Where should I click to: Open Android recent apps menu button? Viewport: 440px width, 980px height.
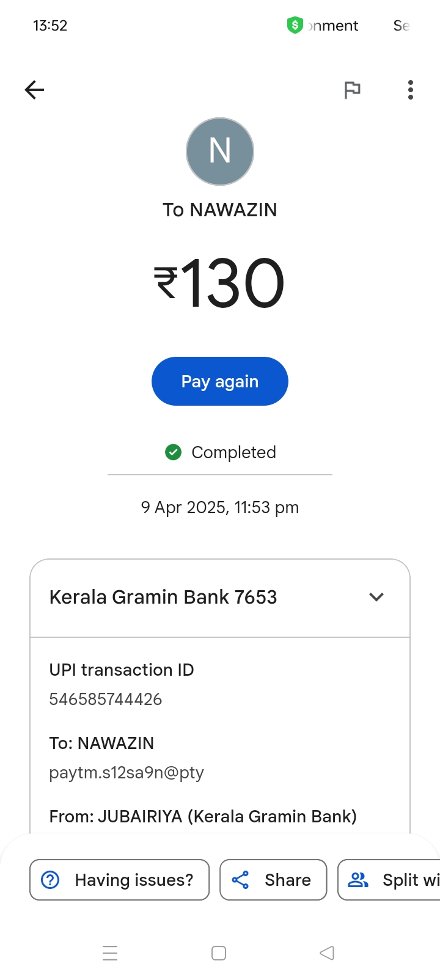(110, 953)
